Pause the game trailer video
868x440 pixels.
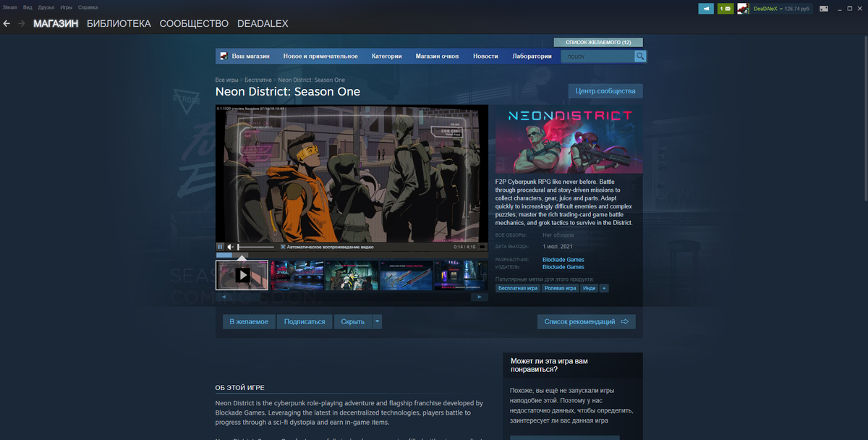click(x=221, y=247)
